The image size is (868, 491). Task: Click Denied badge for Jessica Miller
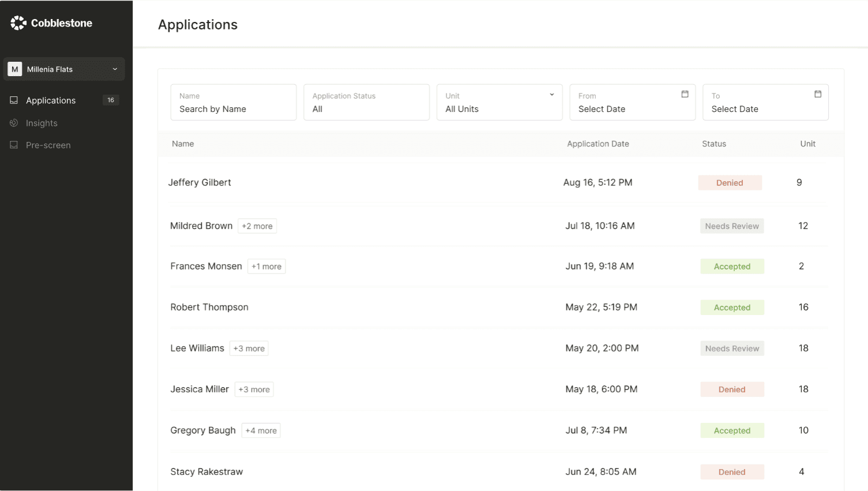tap(732, 389)
